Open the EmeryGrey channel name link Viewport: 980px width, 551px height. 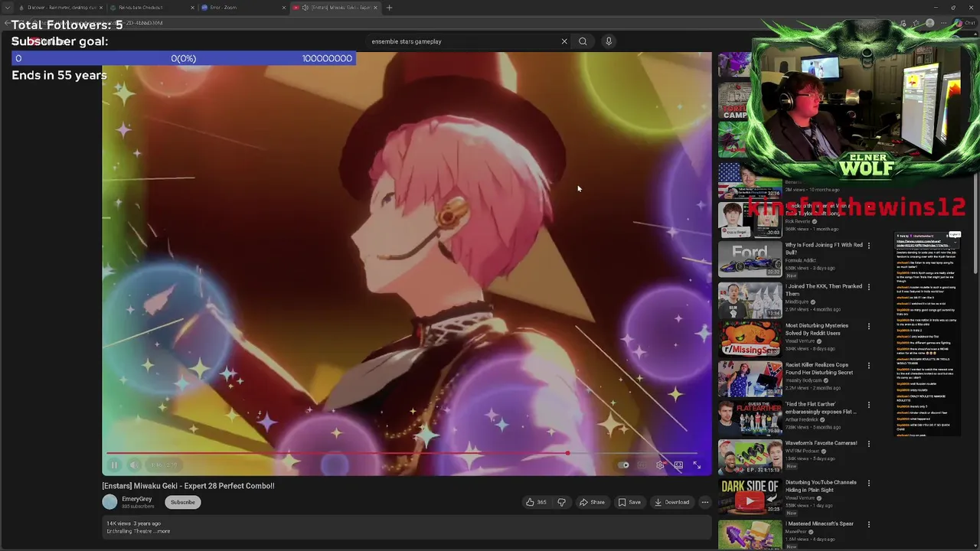coord(136,499)
